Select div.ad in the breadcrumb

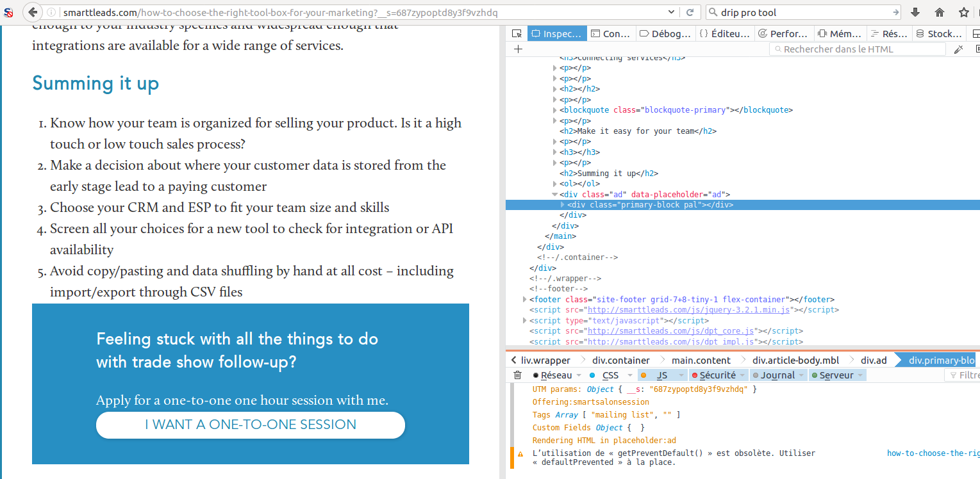pos(874,361)
